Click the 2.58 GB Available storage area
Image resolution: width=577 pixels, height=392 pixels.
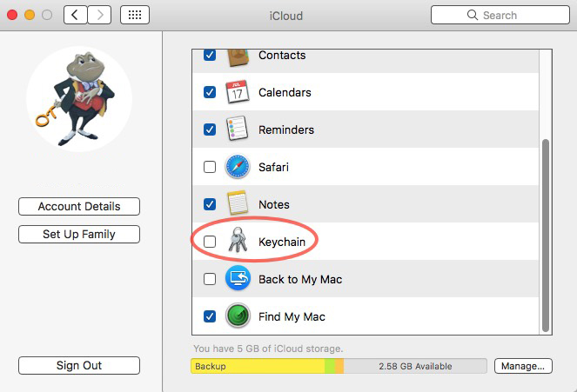[x=415, y=366]
